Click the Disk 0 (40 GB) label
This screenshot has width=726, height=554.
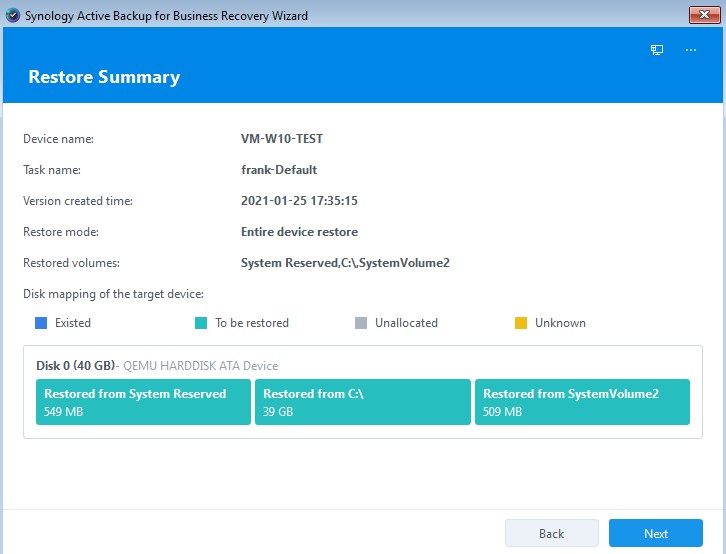(x=75, y=366)
